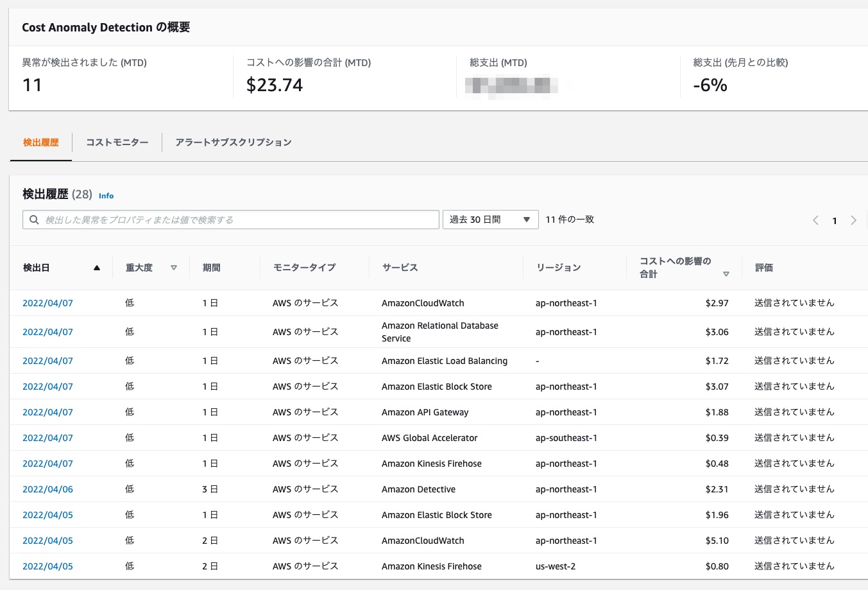The width and height of the screenshot is (868, 590).
Task: Open 2022/04/05 AmazonCloudWatch anomaly date
Action: tap(47, 541)
